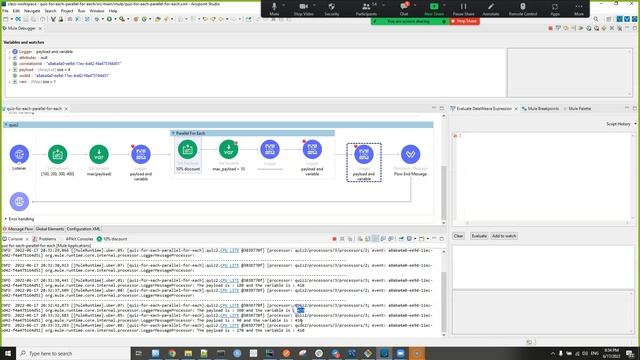Switch to the Global Elements tab
This screenshot has width=640, height=360.
tap(49, 229)
